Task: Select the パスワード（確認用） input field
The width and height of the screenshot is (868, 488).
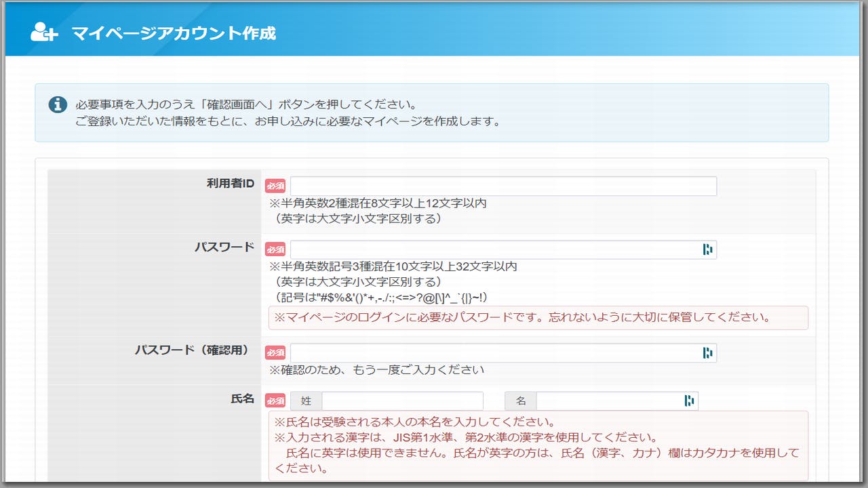Action: pyautogui.click(x=495, y=352)
